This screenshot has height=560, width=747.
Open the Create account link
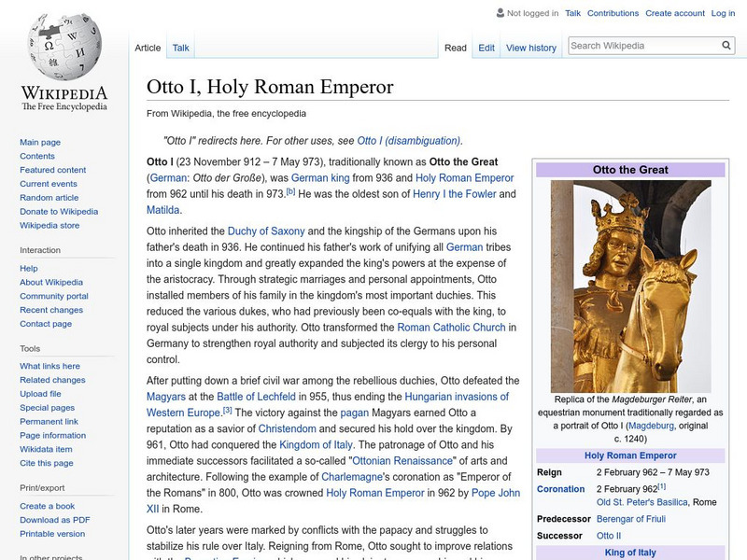click(x=674, y=14)
